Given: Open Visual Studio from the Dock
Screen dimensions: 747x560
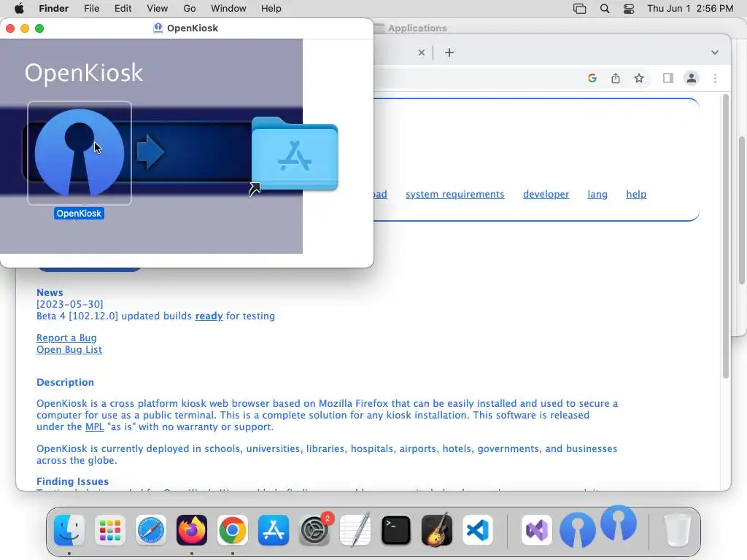Looking at the screenshot, I should [x=537, y=530].
